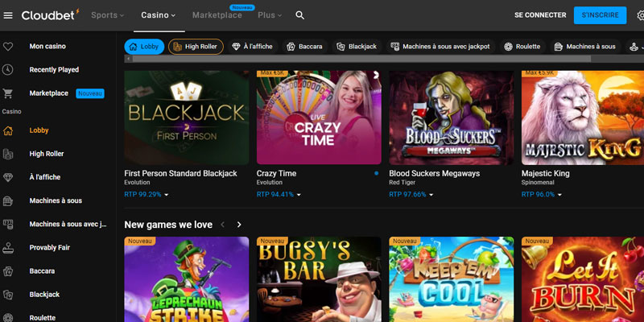Click clock icon beside Recently Played

point(8,70)
